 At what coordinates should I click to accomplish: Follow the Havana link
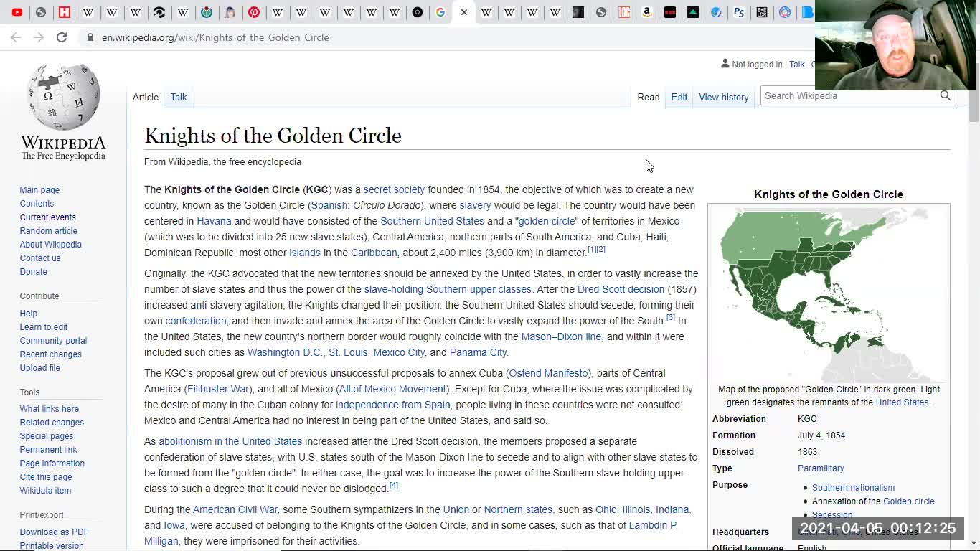pyautogui.click(x=214, y=221)
